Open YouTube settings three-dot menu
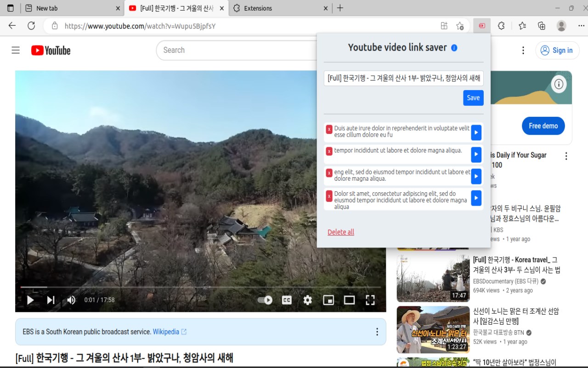The width and height of the screenshot is (588, 368). point(523,50)
